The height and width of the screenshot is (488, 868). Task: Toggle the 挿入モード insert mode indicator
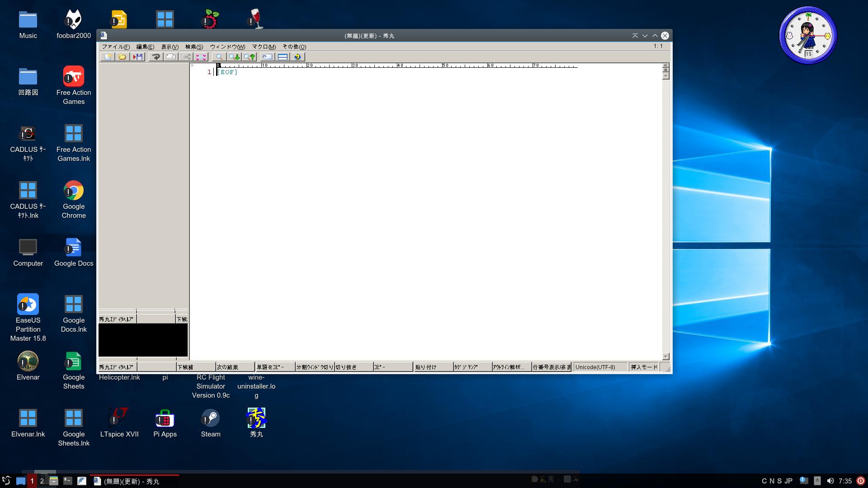click(644, 367)
